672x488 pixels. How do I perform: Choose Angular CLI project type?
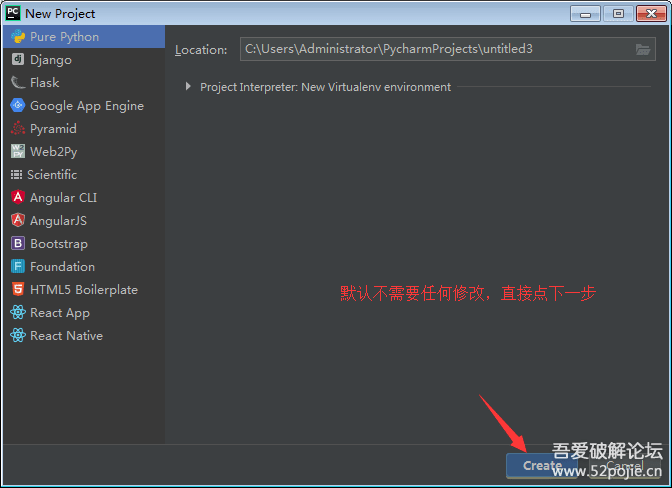[84, 198]
